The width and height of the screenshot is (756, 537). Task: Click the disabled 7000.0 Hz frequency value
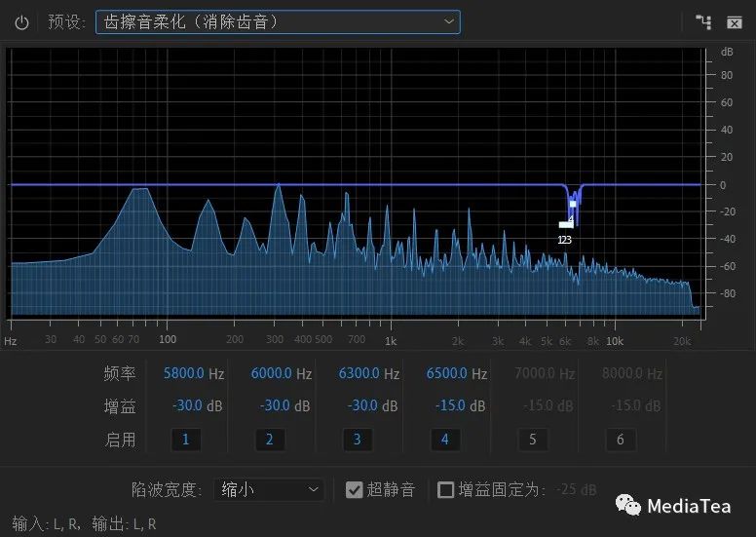click(x=545, y=373)
